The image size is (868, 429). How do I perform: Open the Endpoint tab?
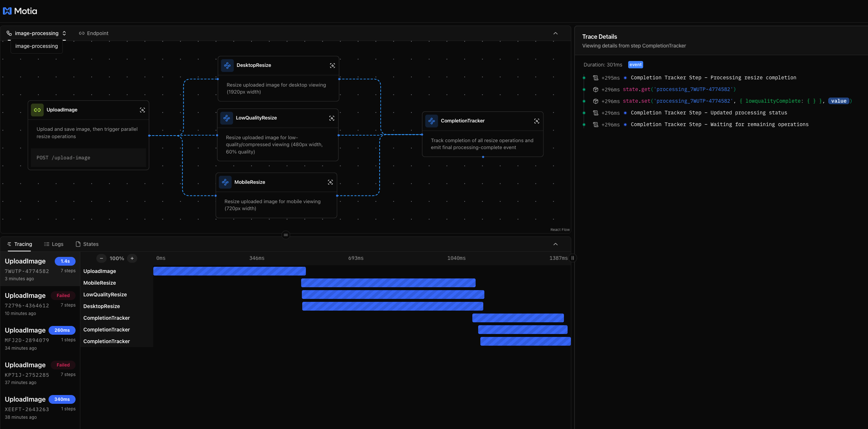[x=94, y=33]
